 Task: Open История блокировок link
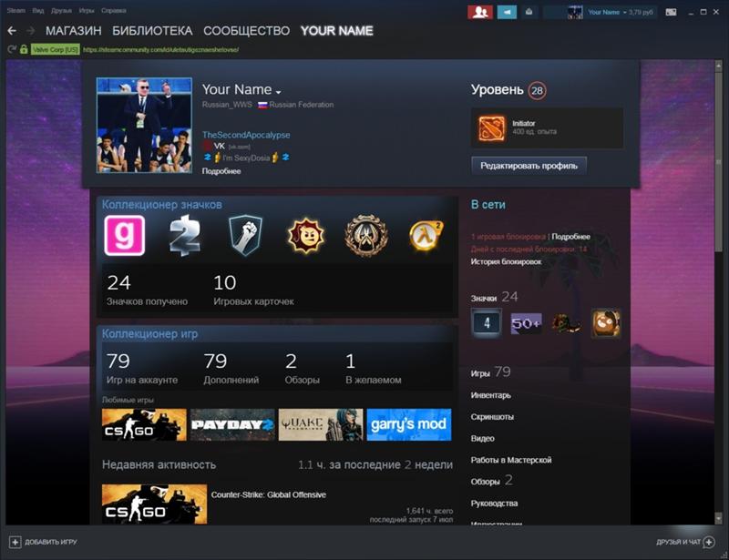pos(506,261)
